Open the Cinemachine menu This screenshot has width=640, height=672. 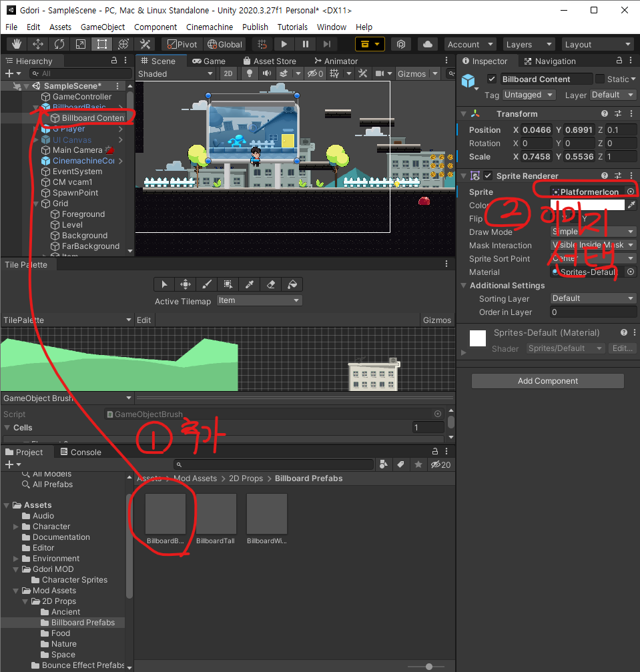point(209,27)
